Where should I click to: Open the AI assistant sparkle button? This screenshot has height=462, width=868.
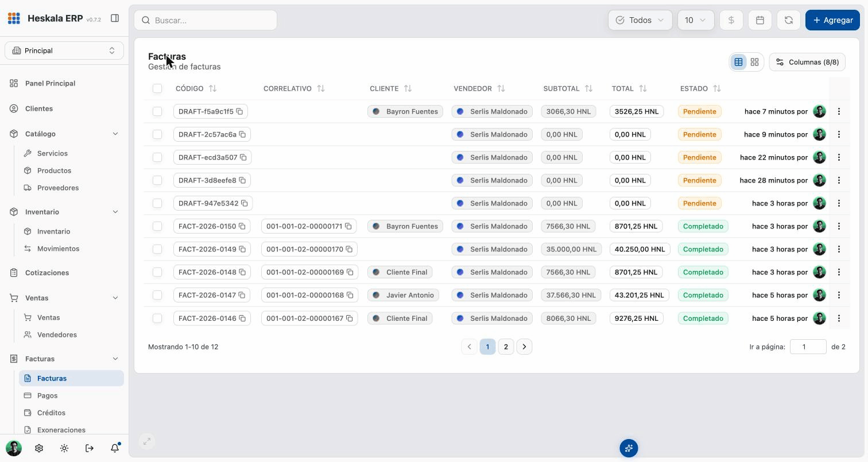[629, 448]
